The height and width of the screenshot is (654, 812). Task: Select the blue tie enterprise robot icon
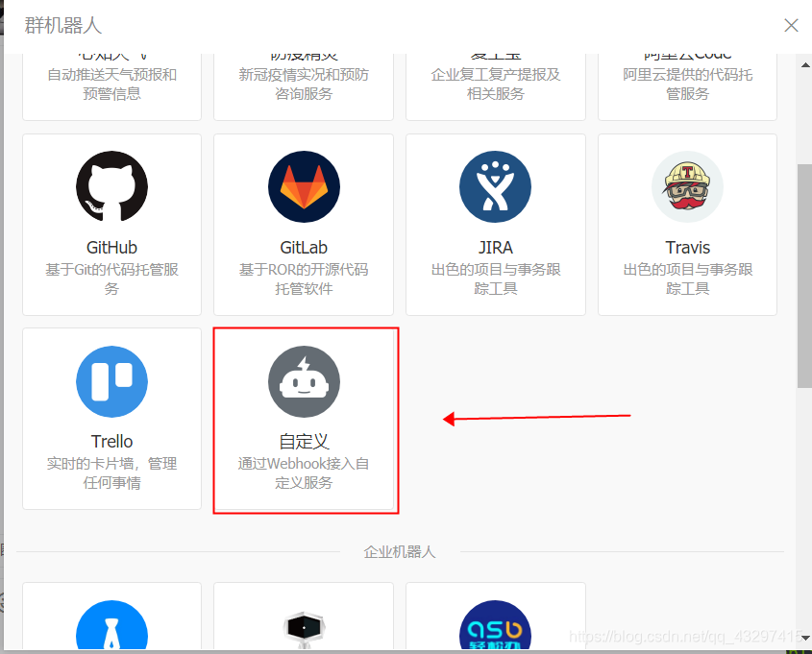tap(111, 625)
